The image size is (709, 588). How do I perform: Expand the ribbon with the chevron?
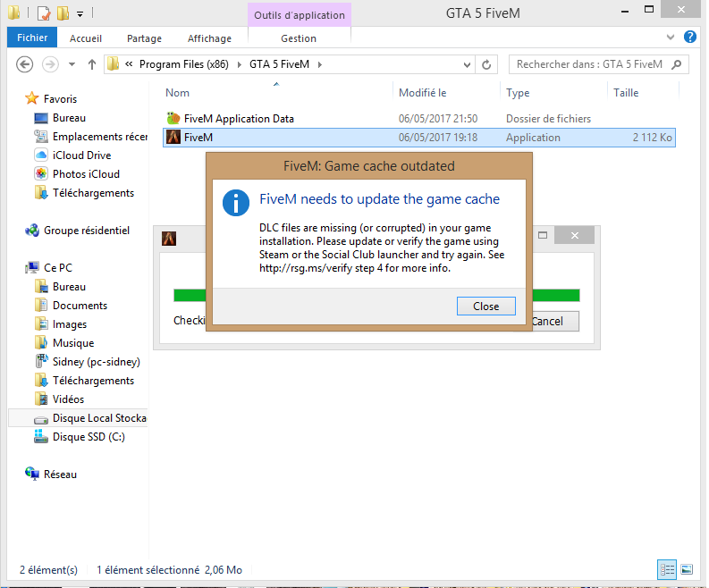(x=671, y=37)
